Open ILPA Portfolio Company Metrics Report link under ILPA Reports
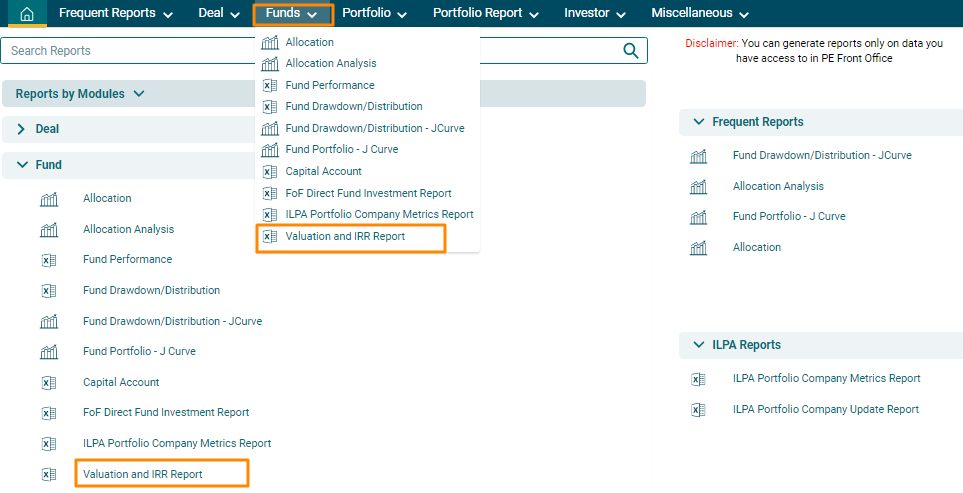The height and width of the screenshot is (493, 963). (x=826, y=379)
